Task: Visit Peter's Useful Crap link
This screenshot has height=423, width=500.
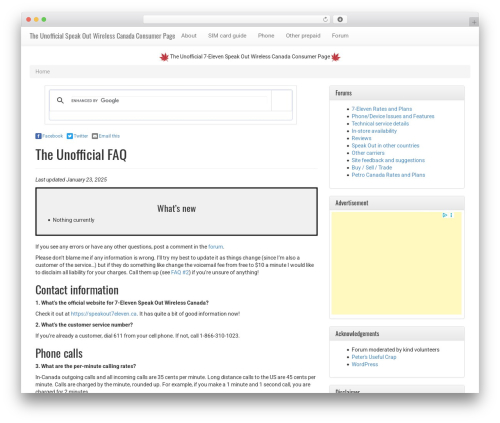Action: tap(374, 357)
